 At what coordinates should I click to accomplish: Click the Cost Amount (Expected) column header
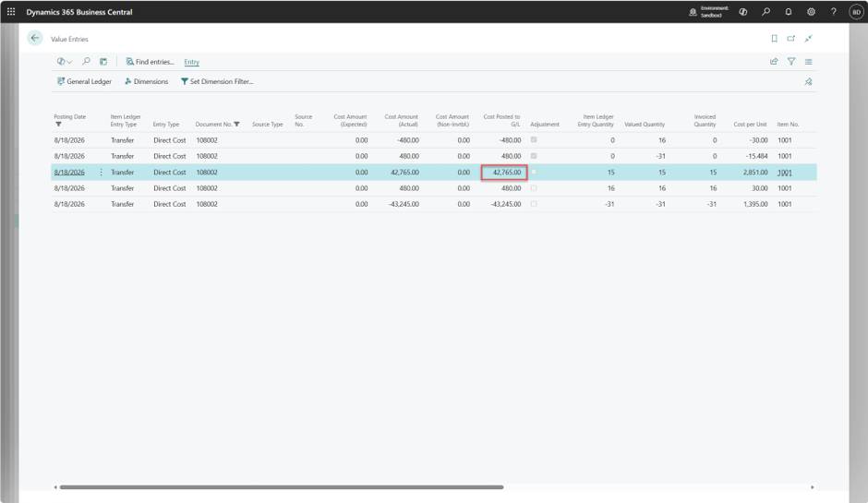click(350, 121)
